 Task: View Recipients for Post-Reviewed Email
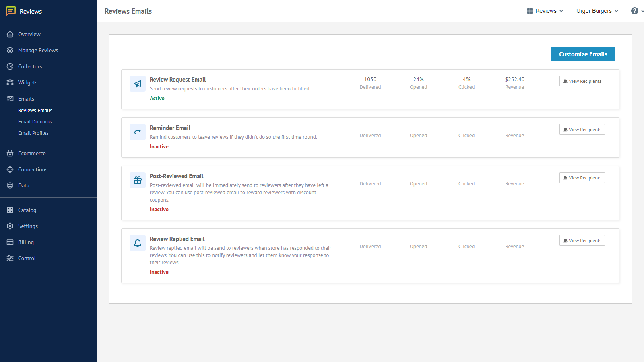click(x=582, y=178)
